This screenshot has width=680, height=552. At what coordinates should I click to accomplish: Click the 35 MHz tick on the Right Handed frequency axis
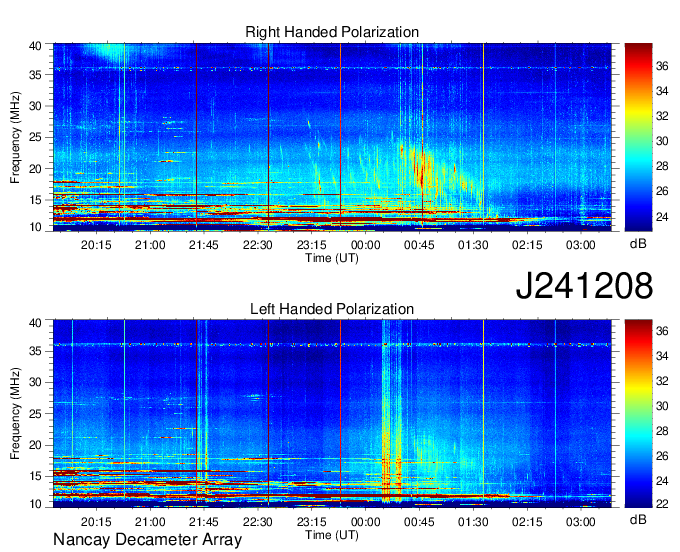[35, 75]
